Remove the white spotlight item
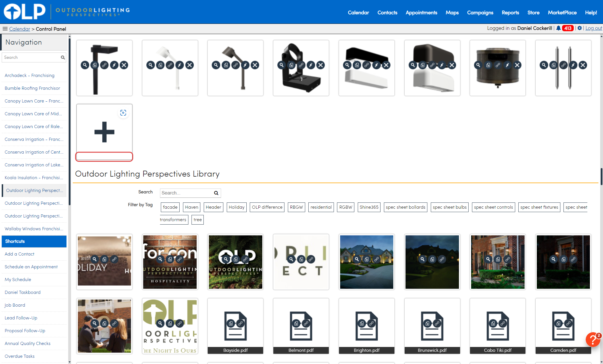The image size is (603, 364). click(x=190, y=65)
